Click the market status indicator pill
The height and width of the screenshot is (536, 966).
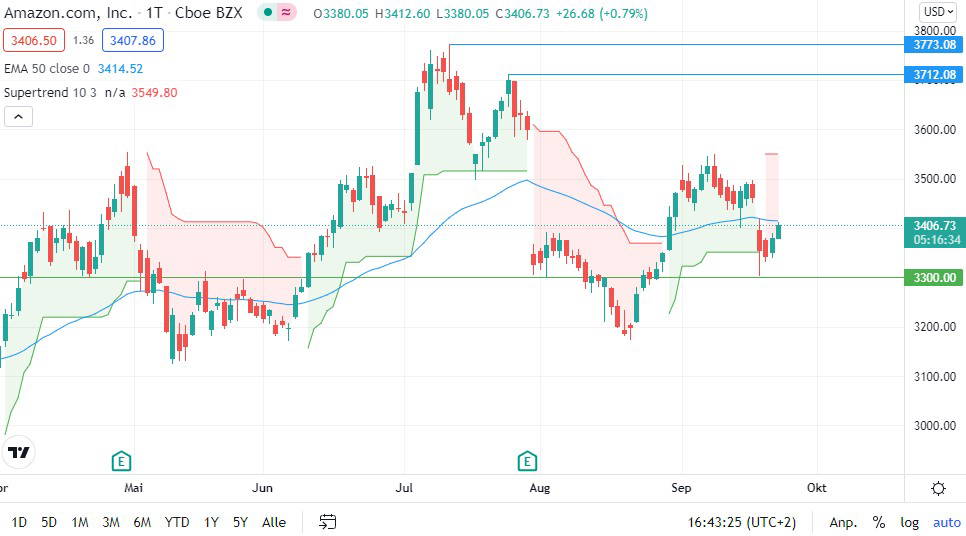[x=277, y=12]
